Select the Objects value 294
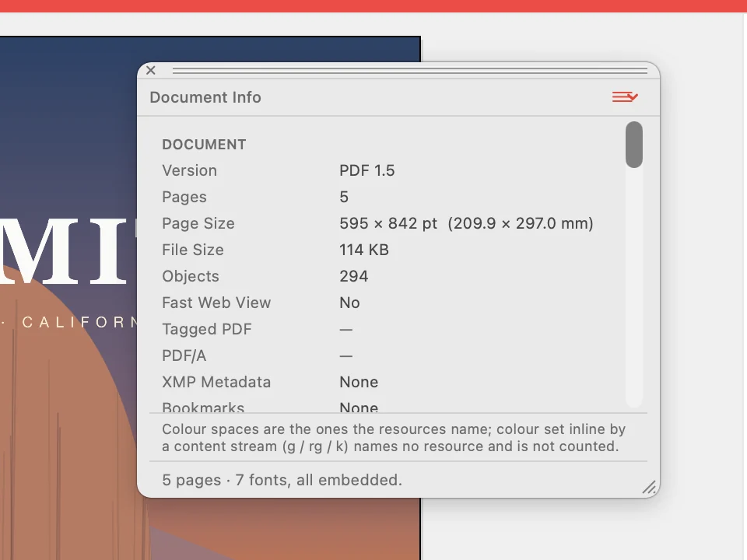Viewport: 747px width, 560px height. click(x=354, y=276)
